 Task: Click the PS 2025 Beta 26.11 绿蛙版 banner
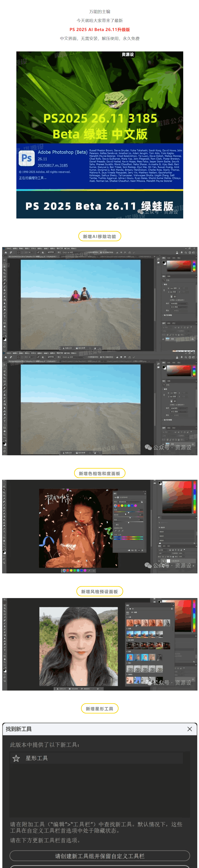click(x=100, y=206)
